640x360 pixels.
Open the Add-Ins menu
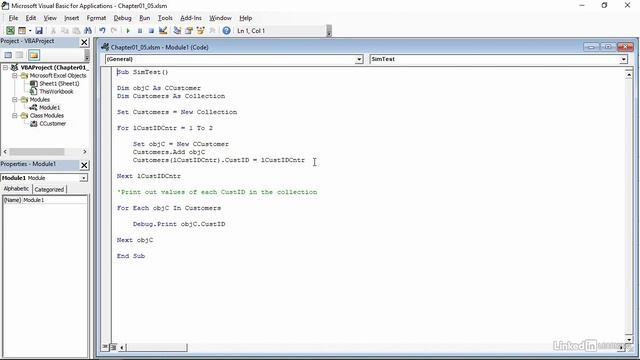click(191, 18)
